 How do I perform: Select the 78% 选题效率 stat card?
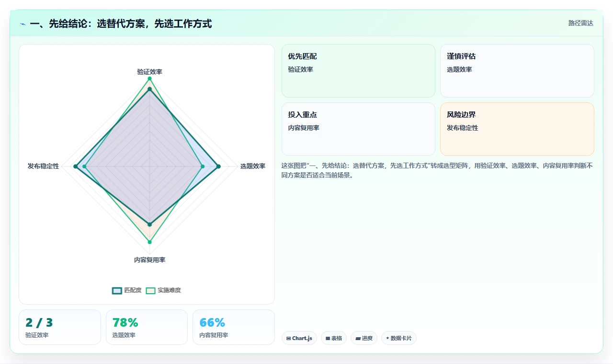[147, 327]
